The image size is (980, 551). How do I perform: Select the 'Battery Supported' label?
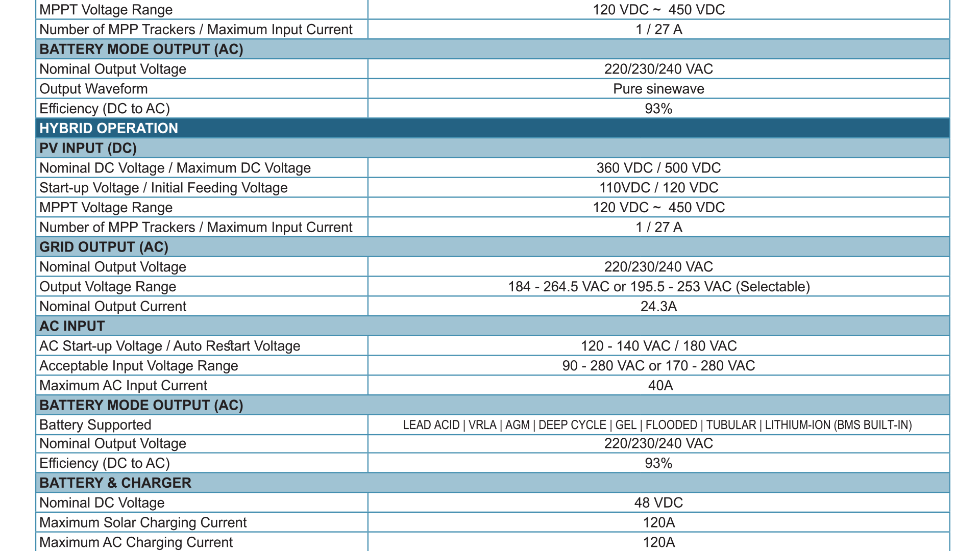[x=95, y=425]
